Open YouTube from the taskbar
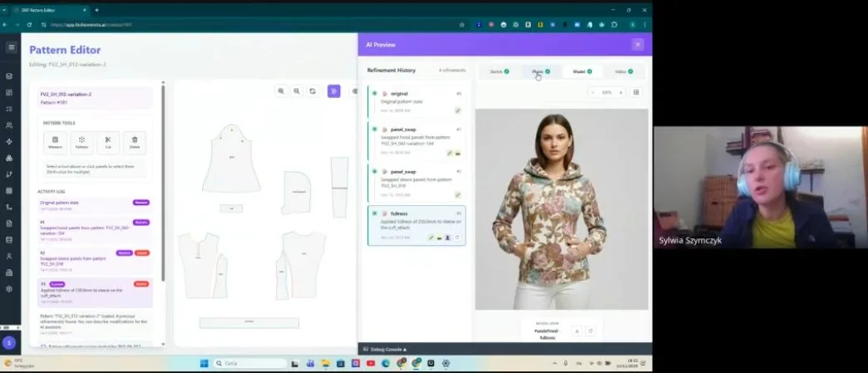The width and height of the screenshot is (868, 373). (370, 363)
